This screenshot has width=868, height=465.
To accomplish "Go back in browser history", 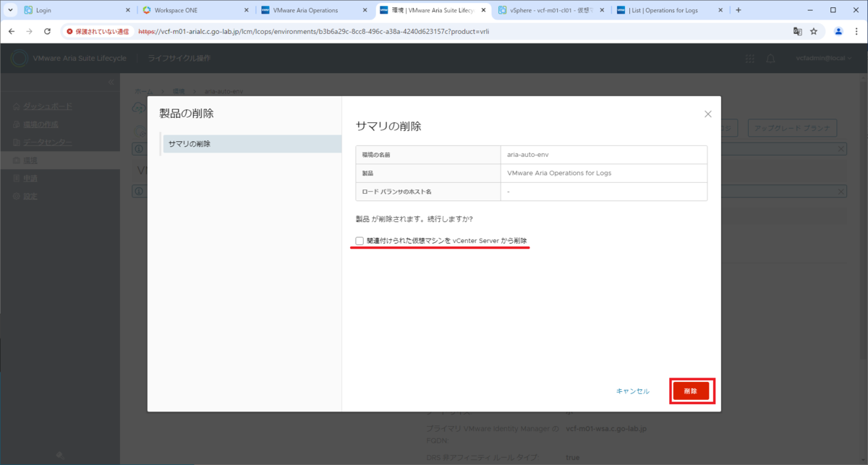I will tap(11, 31).
